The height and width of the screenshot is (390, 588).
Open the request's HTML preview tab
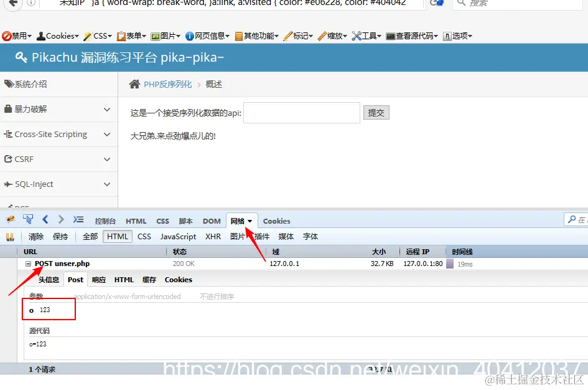[x=124, y=280]
